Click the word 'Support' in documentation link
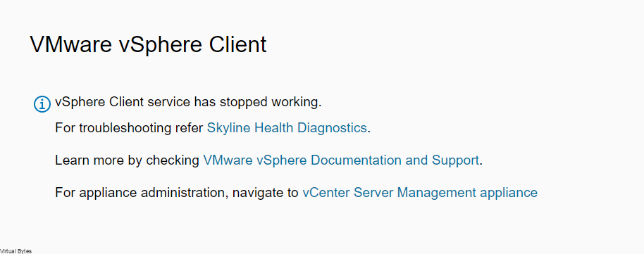 tap(455, 160)
